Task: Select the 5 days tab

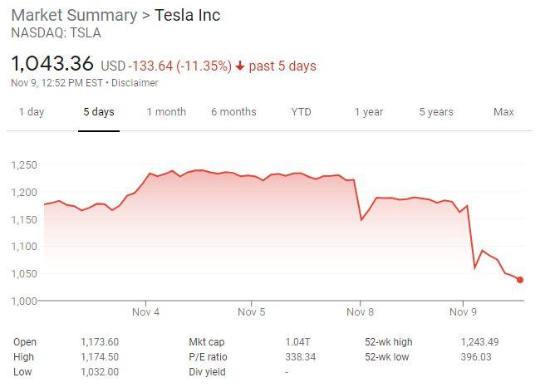Action: click(x=99, y=112)
